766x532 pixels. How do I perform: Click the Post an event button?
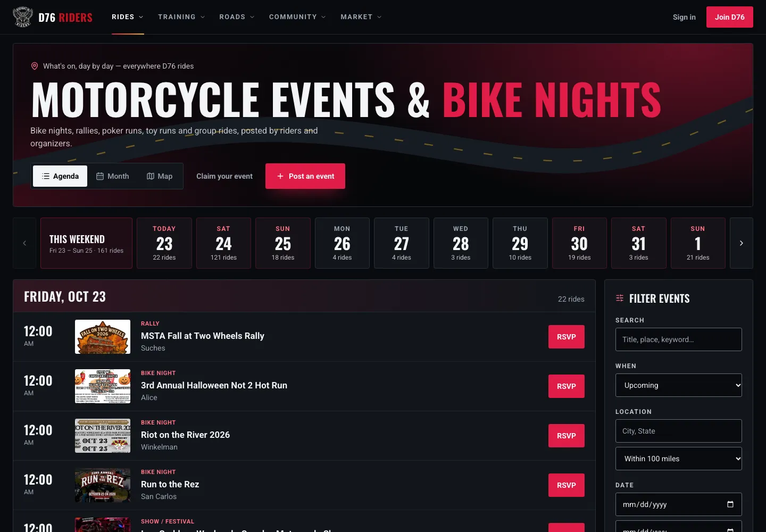coord(305,176)
